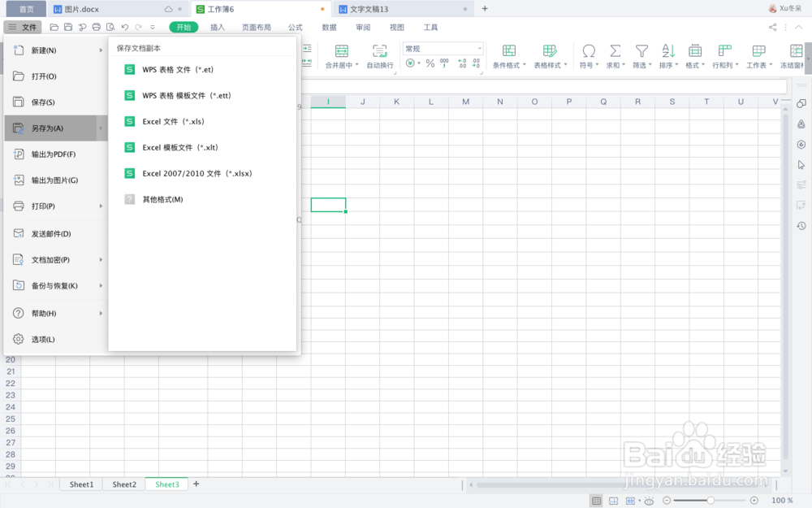The width and height of the screenshot is (812, 508).
Task: Switch to the 审阅 ribbon tab
Action: 363,28
